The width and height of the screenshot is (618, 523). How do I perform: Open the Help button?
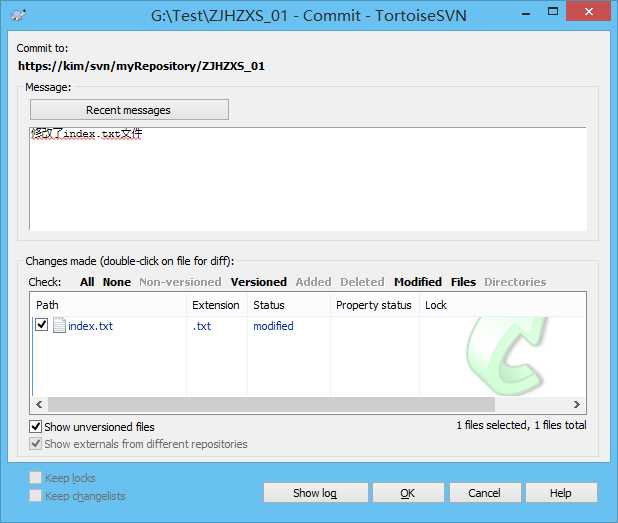(561, 493)
